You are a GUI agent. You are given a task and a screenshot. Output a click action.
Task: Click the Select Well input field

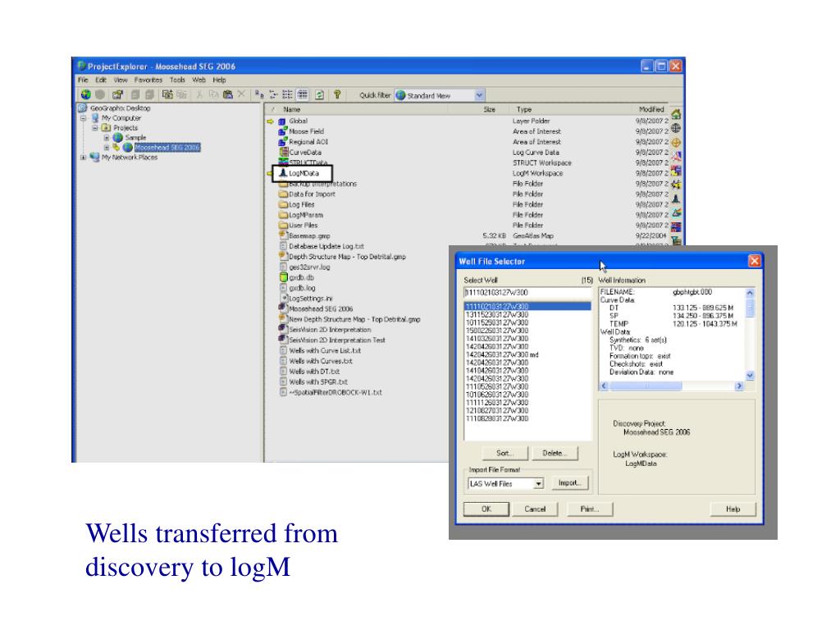pyautogui.click(x=527, y=293)
